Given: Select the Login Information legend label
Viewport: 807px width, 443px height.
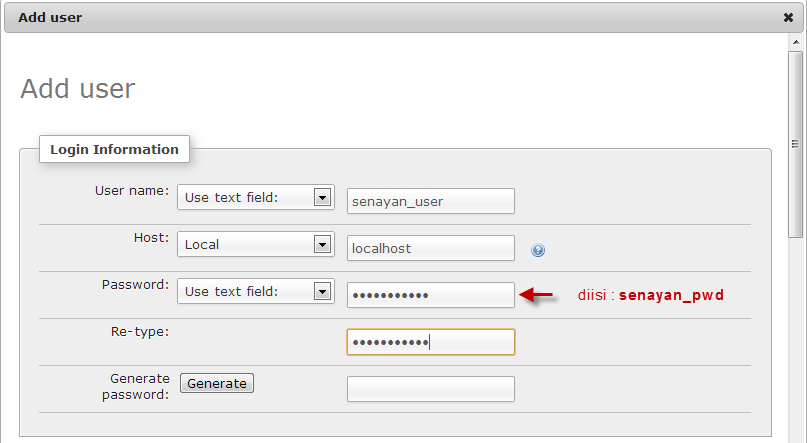Looking at the screenshot, I should [x=114, y=149].
